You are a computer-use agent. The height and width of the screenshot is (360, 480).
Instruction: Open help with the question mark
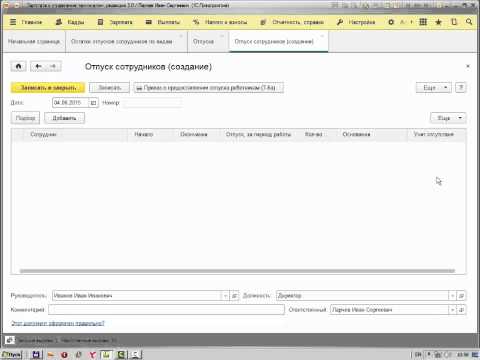click(x=461, y=88)
